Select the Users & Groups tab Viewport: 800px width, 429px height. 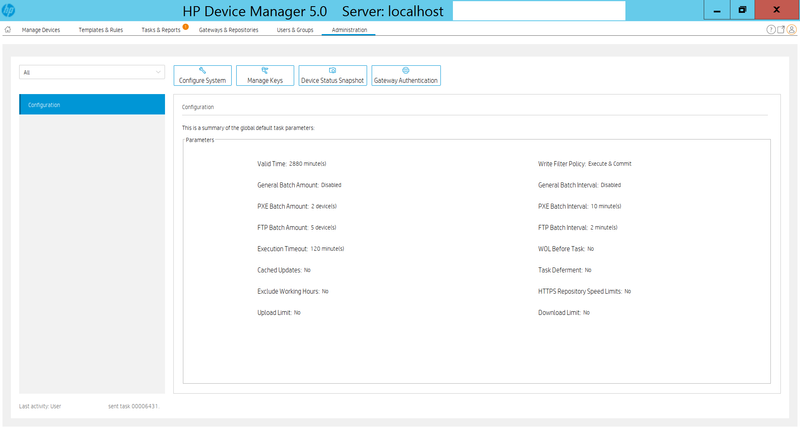pyautogui.click(x=294, y=30)
